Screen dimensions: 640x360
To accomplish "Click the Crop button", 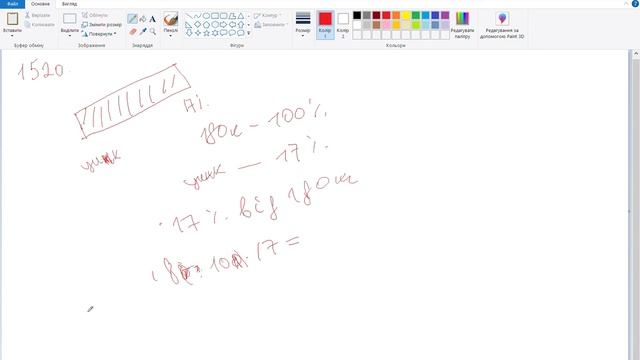I will tap(95, 15).
